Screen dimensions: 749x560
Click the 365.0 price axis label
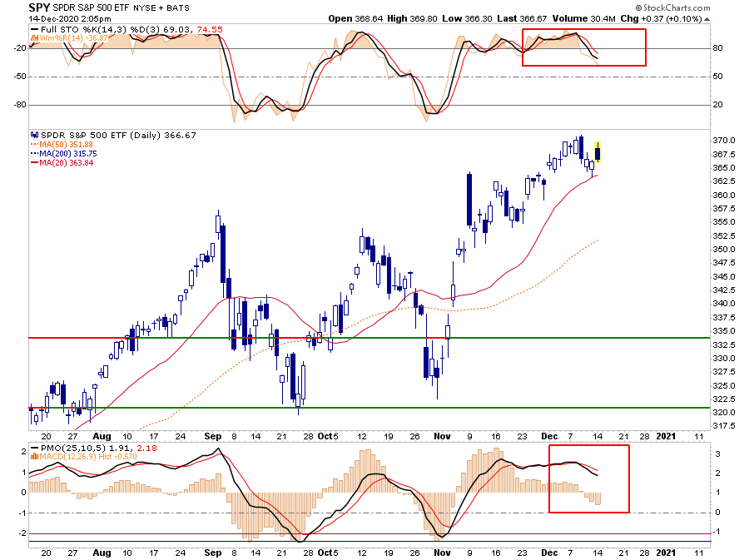point(724,168)
